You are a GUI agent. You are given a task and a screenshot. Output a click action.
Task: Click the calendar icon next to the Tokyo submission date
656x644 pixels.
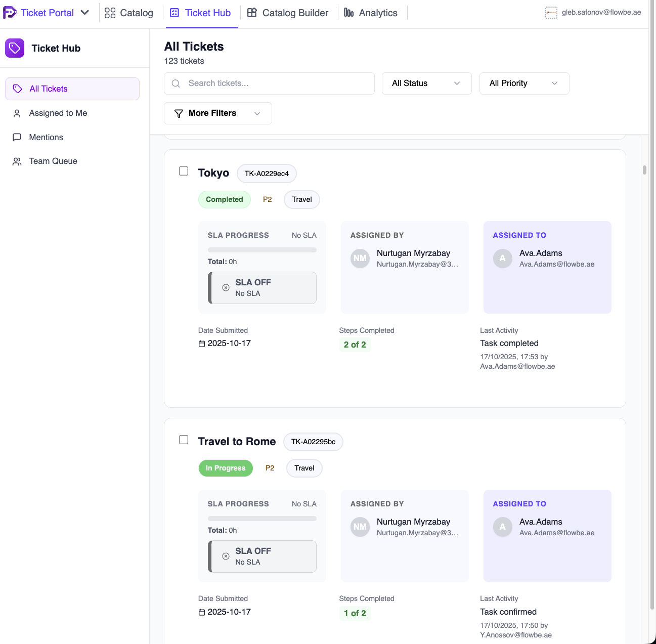[x=202, y=344]
